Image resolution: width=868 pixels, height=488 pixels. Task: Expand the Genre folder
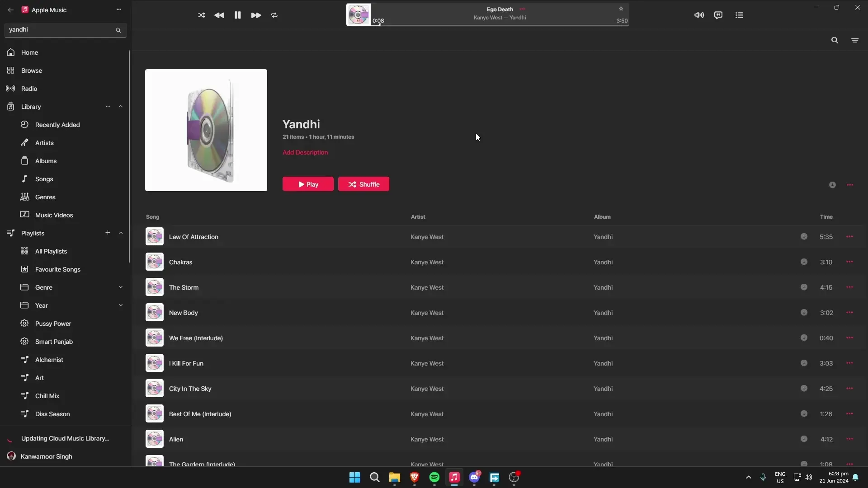coord(121,287)
